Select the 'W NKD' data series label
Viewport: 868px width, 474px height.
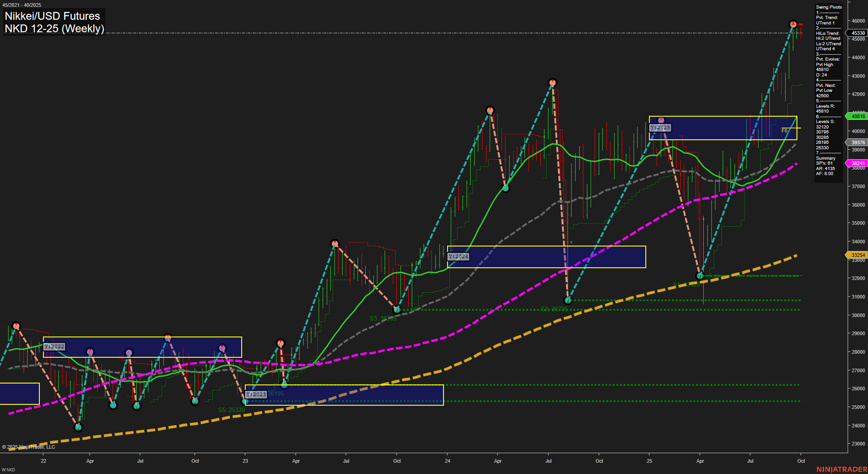(8, 469)
